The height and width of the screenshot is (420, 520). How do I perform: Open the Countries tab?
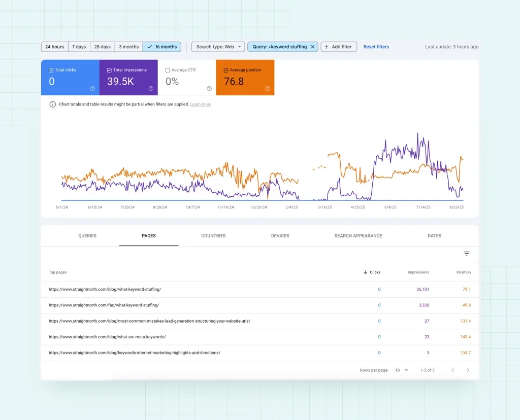pos(213,236)
